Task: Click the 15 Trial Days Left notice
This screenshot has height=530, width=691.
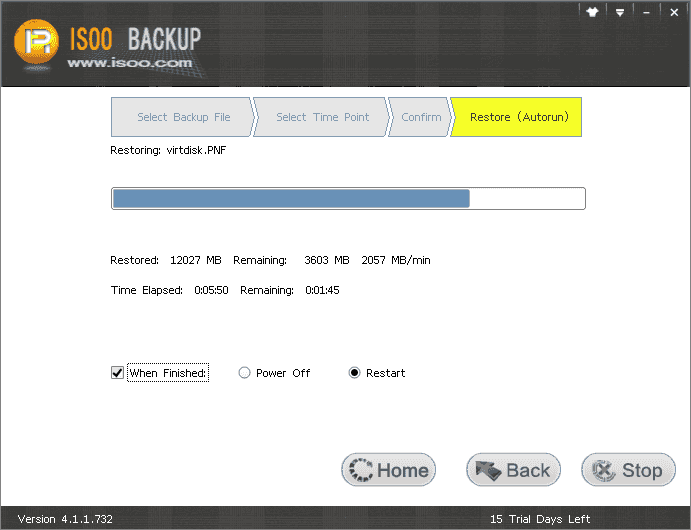Action: pos(540,519)
